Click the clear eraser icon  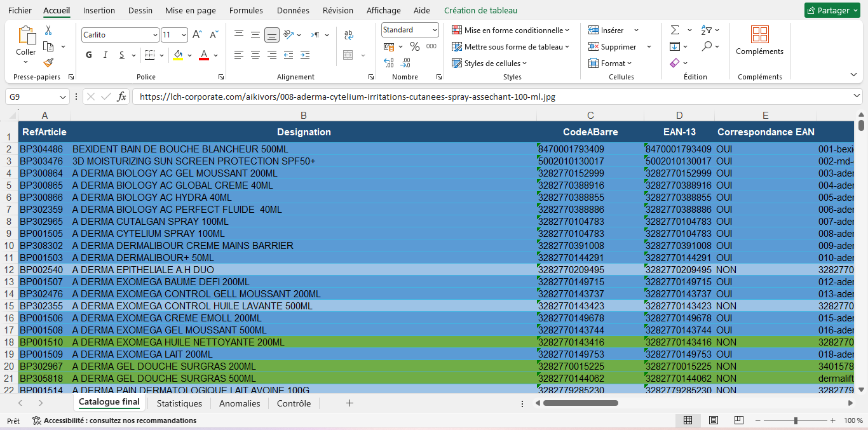pos(675,63)
